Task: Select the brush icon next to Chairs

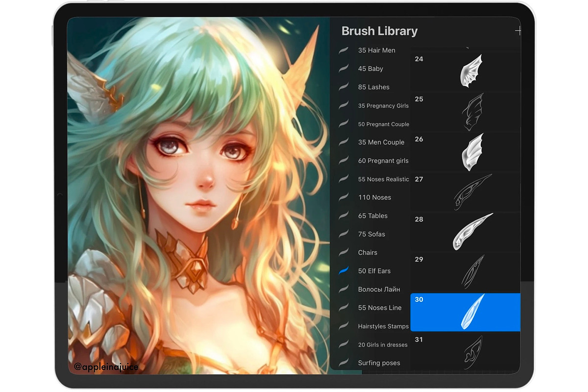Action: [x=343, y=253]
